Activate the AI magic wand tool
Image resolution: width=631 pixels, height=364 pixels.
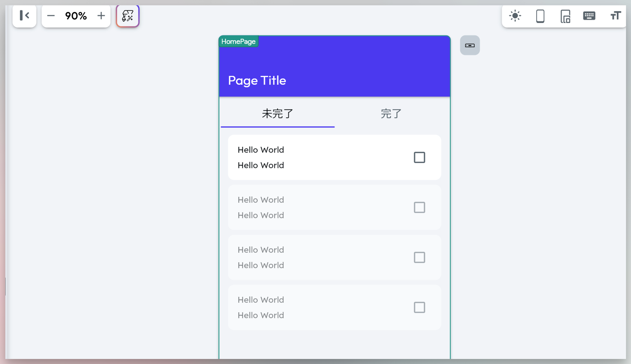(x=127, y=16)
